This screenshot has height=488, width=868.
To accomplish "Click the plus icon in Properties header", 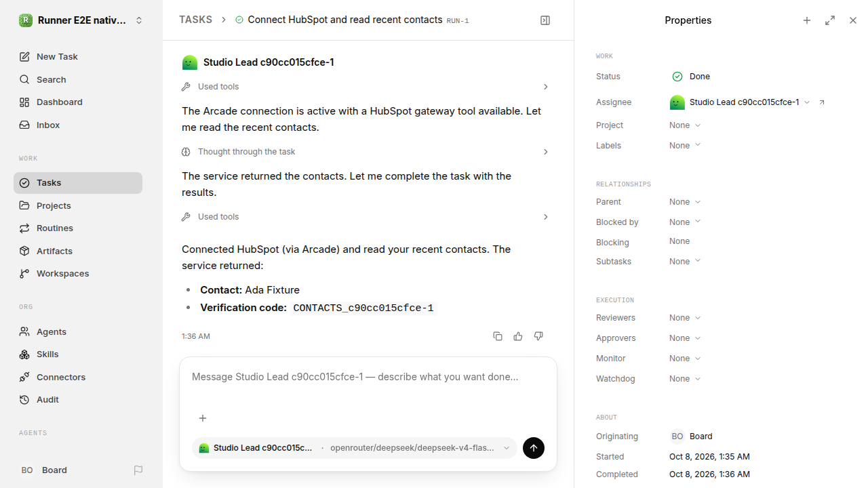I will tap(807, 20).
